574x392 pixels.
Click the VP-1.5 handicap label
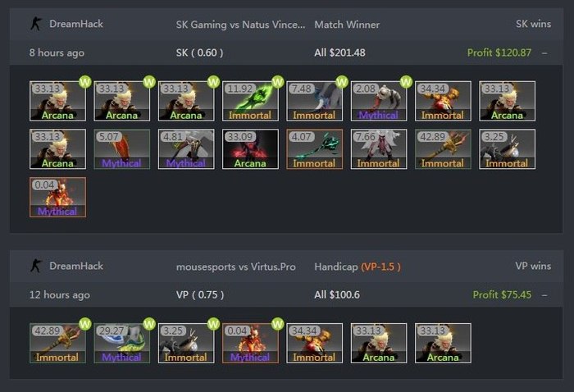tap(380, 267)
